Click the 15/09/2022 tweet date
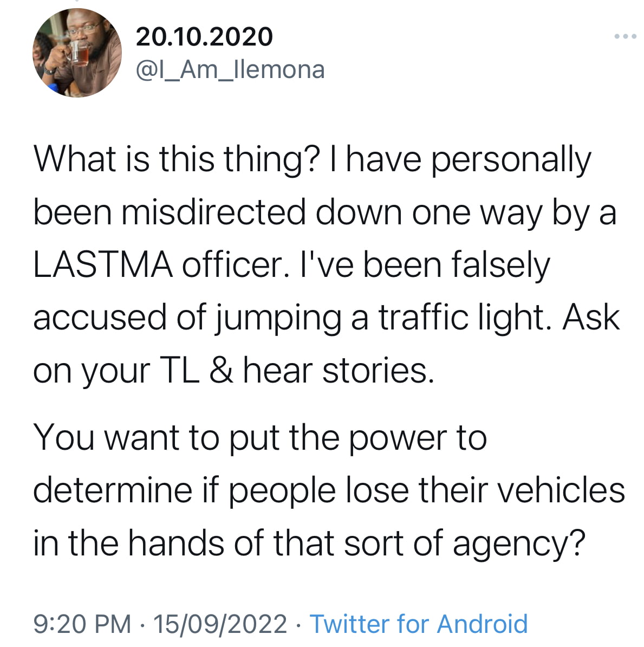 pyautogui.click(x=220, y=624)
